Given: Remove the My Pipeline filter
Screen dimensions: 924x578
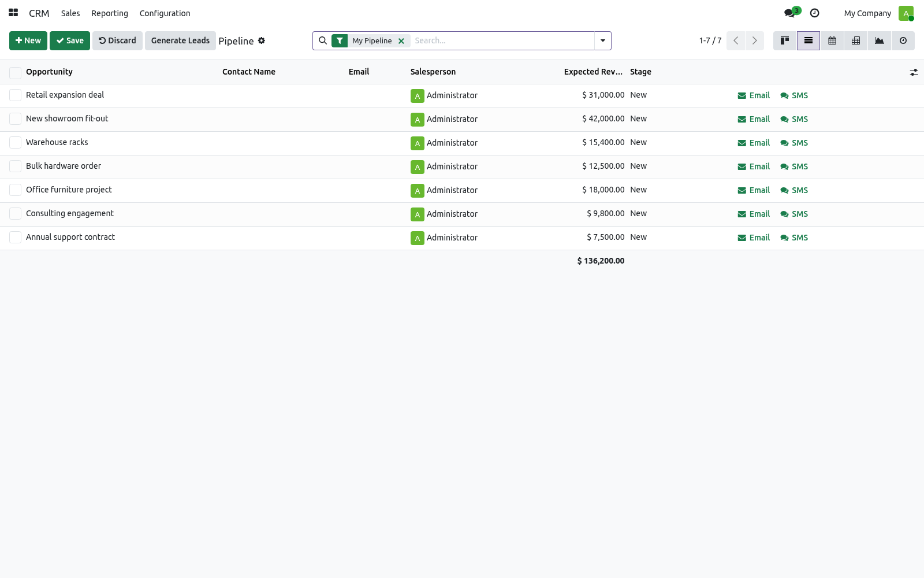Looking at the screenshot, I should [x=401, y=40].
